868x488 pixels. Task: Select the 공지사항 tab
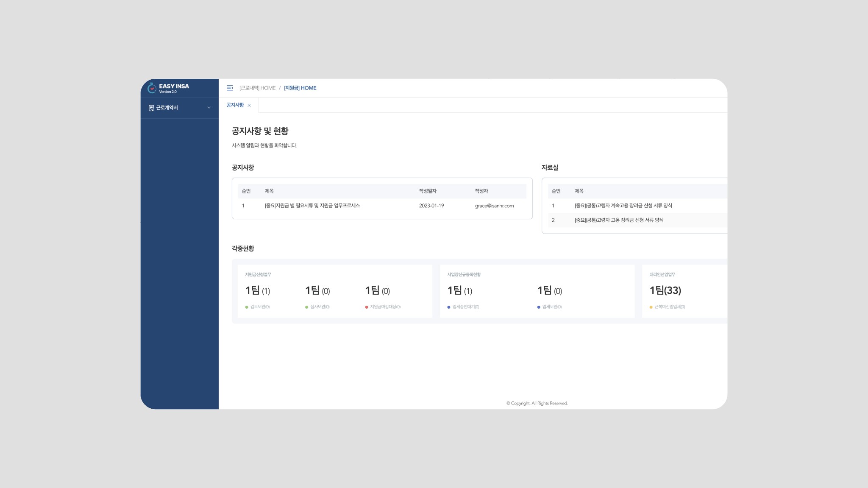coord(235,105)
